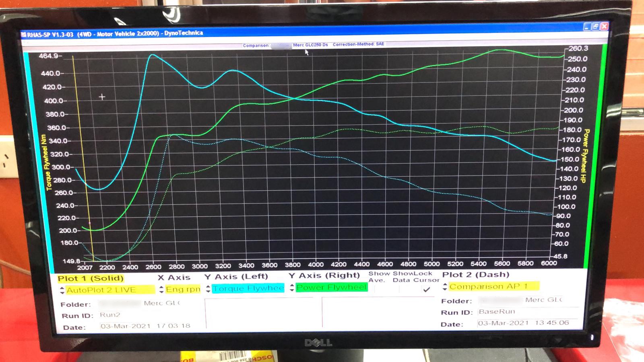
Task: Click the Plot 2 Run ID field BaseRun
Action: coord(528,312)
